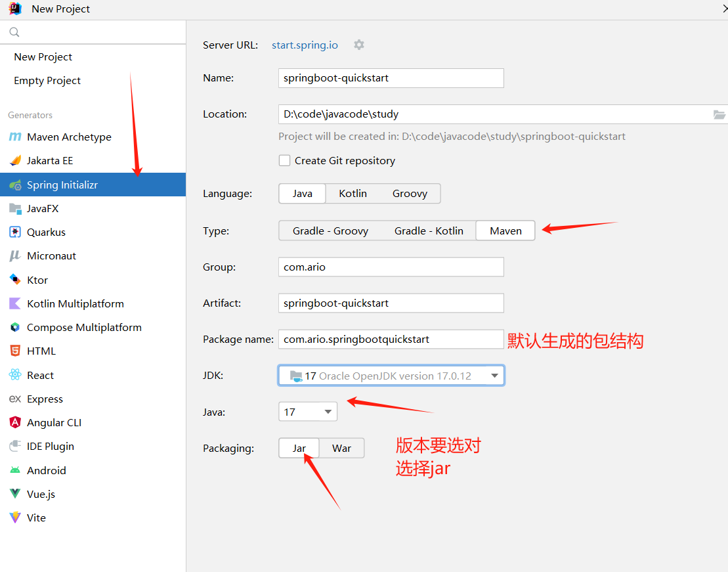Screen dimensions: 728x572
Task: Select the Micronaut generator label
Action: point(51,255)
